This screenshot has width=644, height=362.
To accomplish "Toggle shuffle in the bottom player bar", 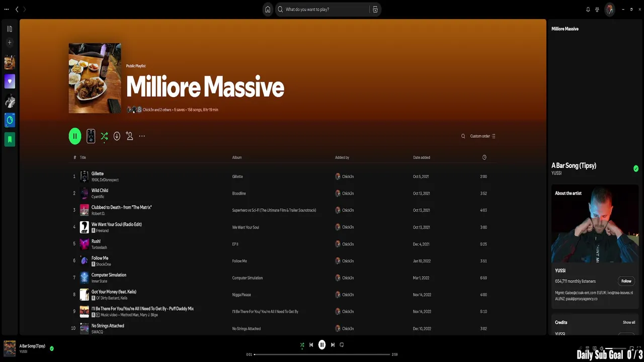I will coord(302,345).
